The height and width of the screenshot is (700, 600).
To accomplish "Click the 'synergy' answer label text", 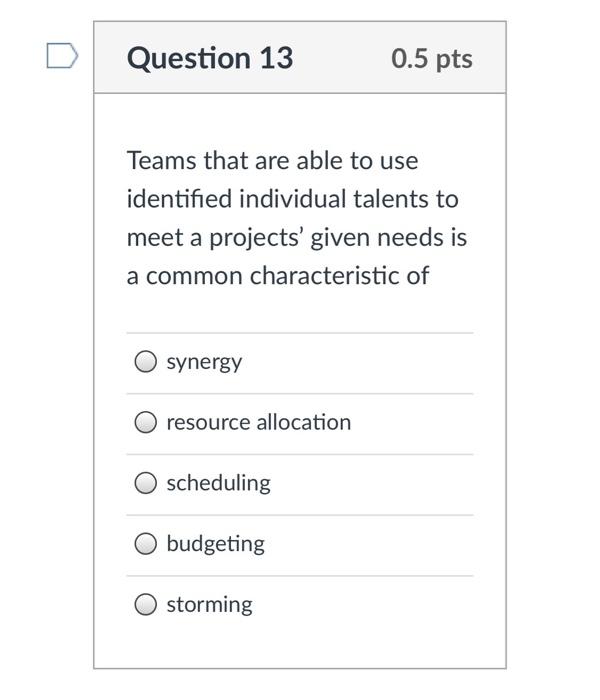I will tap(204, 362).
